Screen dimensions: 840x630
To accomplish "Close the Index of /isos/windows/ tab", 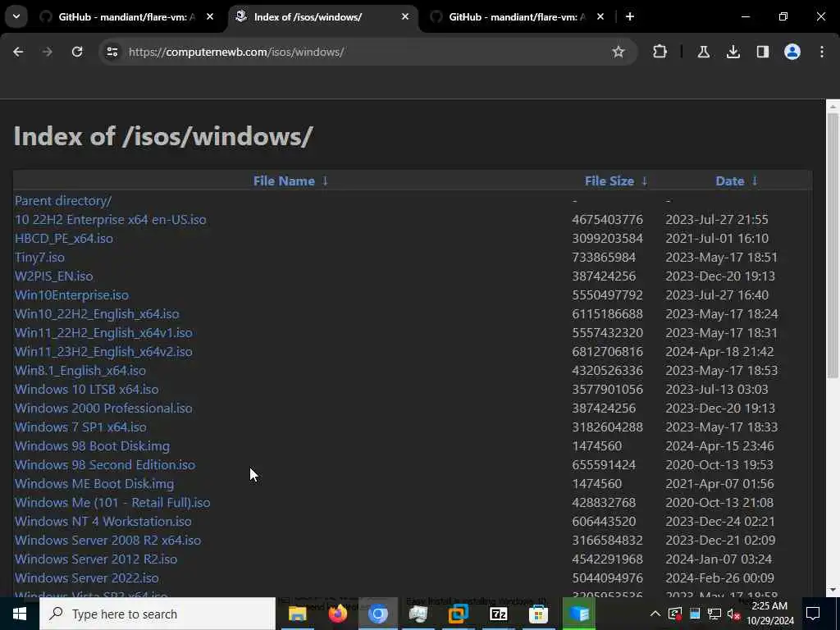I will [x=405, y=16].
